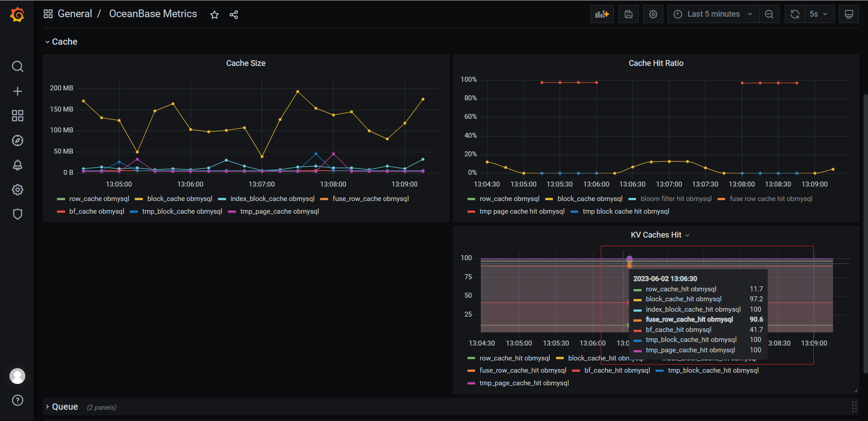Enable TV cycle view mode
Screen dimensions: 868x421
click(x=849, y=14)
